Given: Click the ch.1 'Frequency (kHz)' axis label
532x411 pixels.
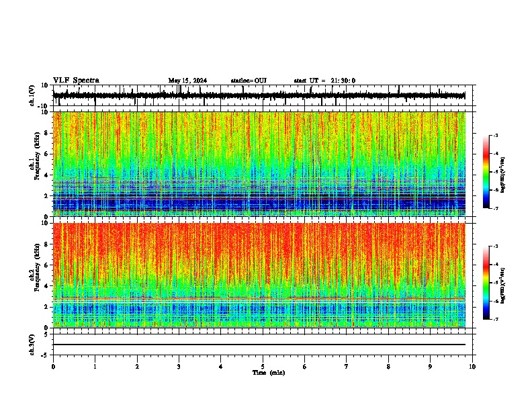Looking at the screenshot, I should pos(37,156).
